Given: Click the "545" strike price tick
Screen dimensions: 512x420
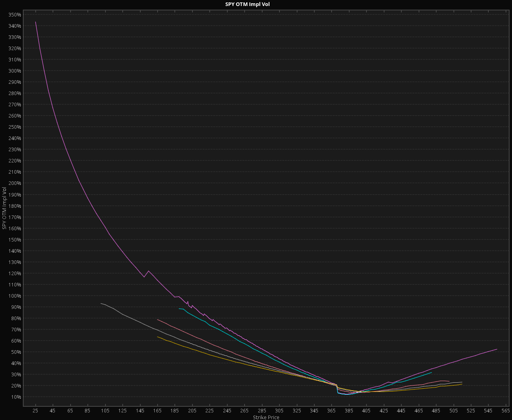Looking at the screenshot, I should click(489, 411).
